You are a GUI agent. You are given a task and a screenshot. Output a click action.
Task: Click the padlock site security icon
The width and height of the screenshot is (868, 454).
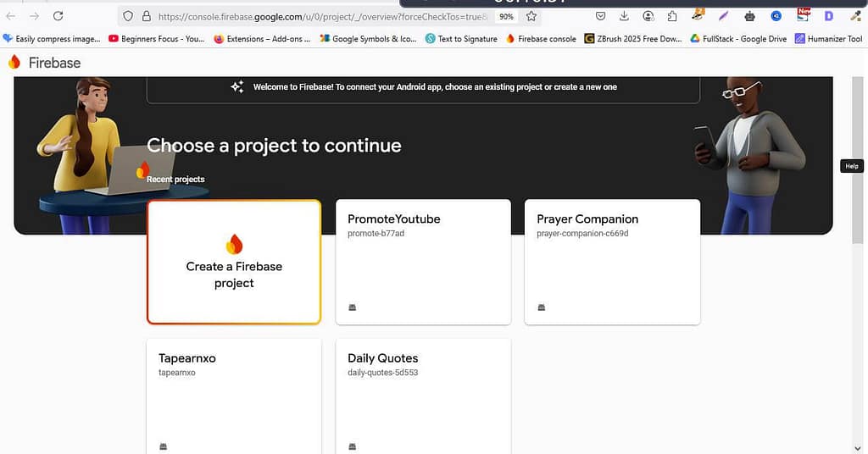pos(146,17)
